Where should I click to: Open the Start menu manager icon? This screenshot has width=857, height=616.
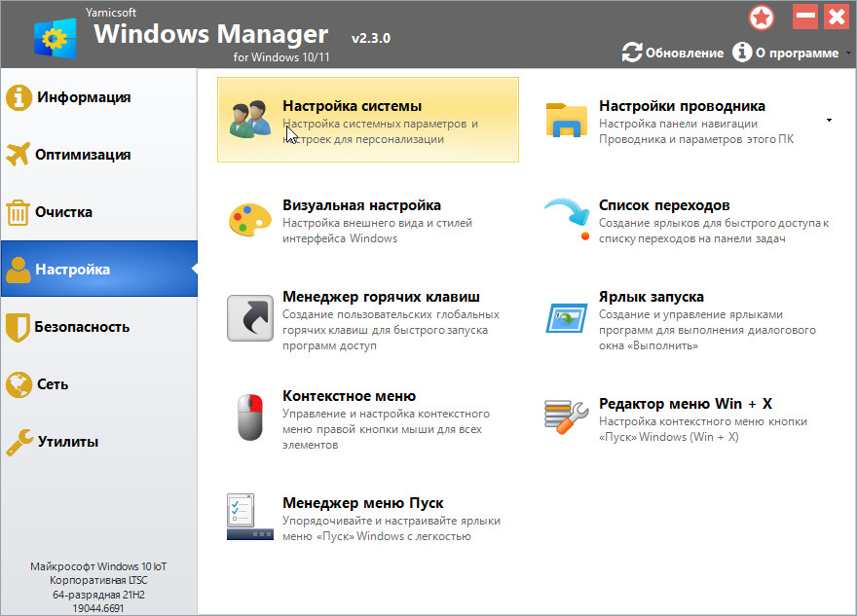point(249,519)
